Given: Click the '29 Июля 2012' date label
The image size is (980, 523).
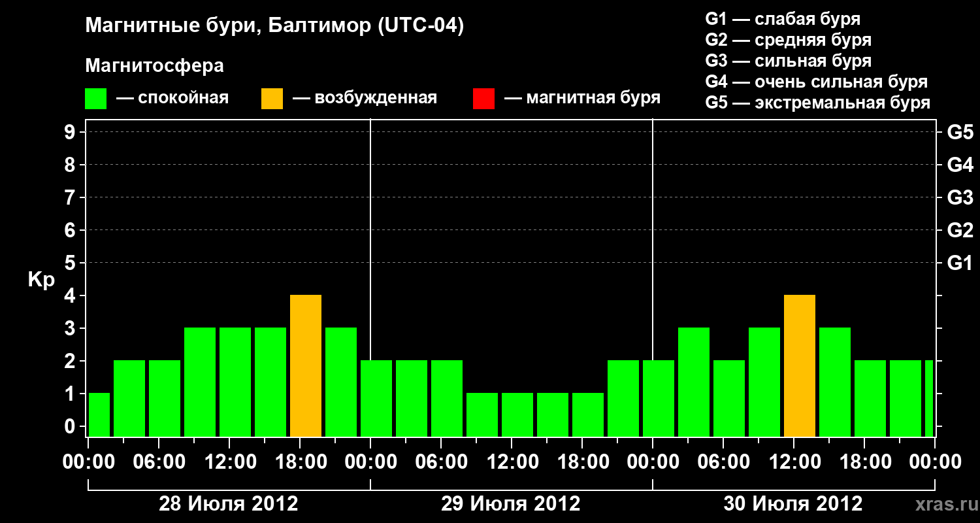Looking at the screenshot, I should pyautogui.click(x=511, y=504).
